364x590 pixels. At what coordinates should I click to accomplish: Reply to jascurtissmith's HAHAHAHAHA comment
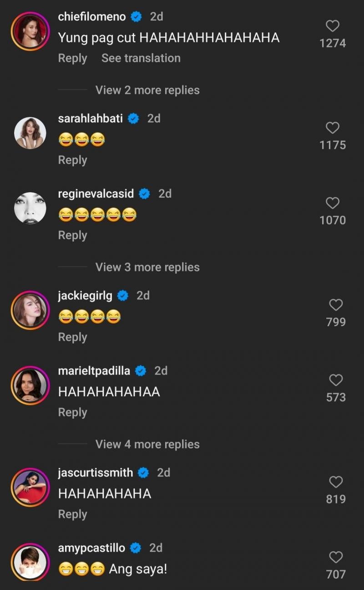[x=72, y=514]
